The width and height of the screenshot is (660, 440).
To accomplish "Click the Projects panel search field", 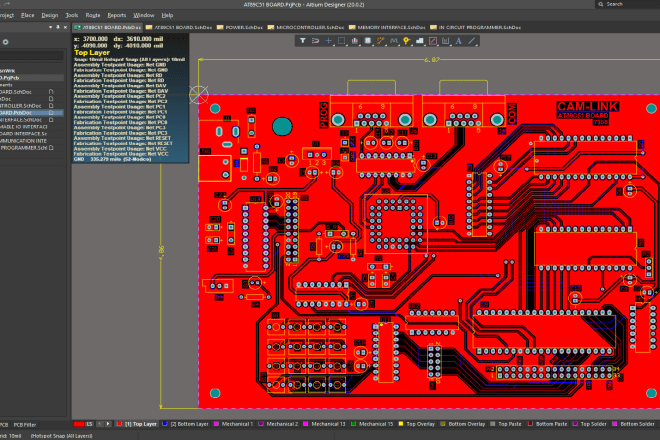I will click(32, 56).
